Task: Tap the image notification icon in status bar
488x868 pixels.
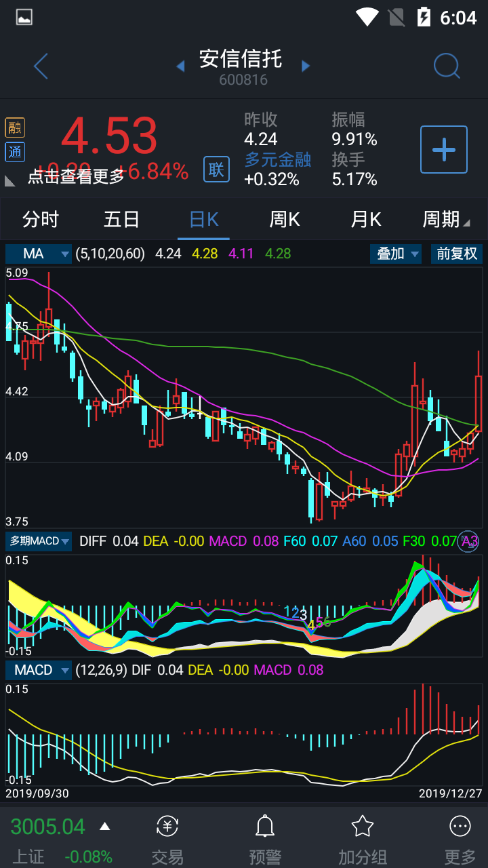Action: coord(24,17)
